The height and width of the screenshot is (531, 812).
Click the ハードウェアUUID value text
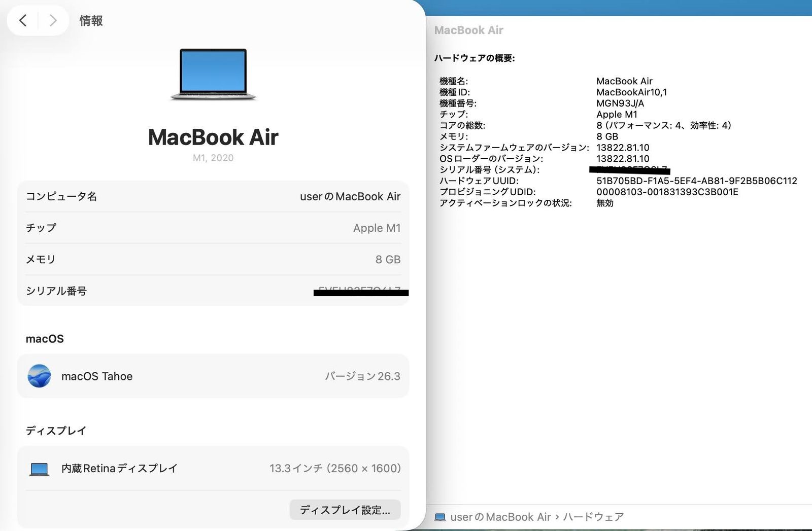(x=697, y=181)
